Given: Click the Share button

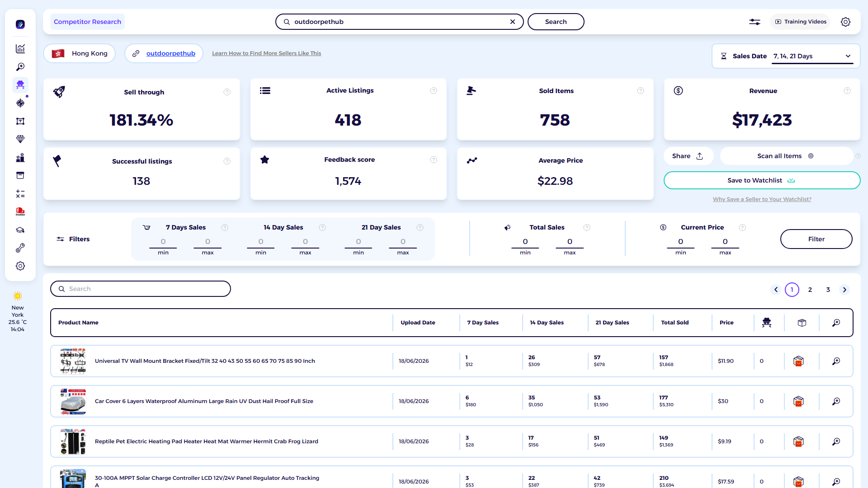Looking at the screenshot, I should coord(688,156).
